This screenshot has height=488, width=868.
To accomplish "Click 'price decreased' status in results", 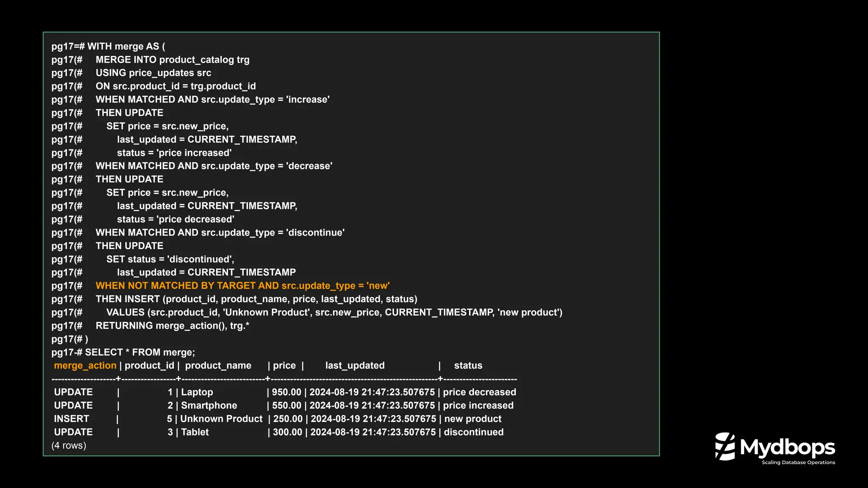I will pyautogui.click(x=479, y=392).
